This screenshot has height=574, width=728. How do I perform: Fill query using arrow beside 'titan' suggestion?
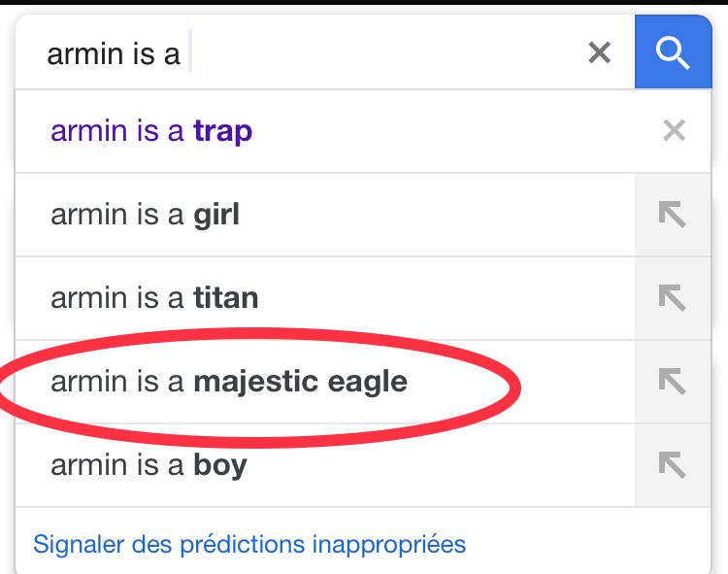[673, 297]
